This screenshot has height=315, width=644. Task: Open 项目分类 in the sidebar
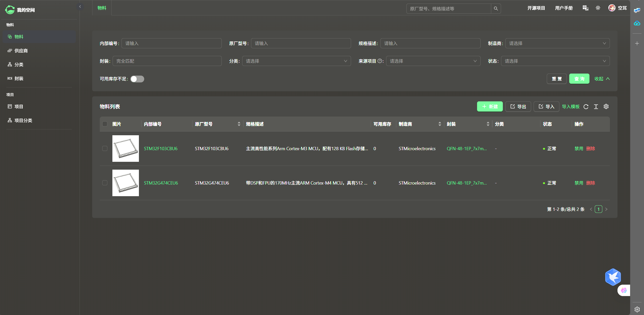point(39,120)
